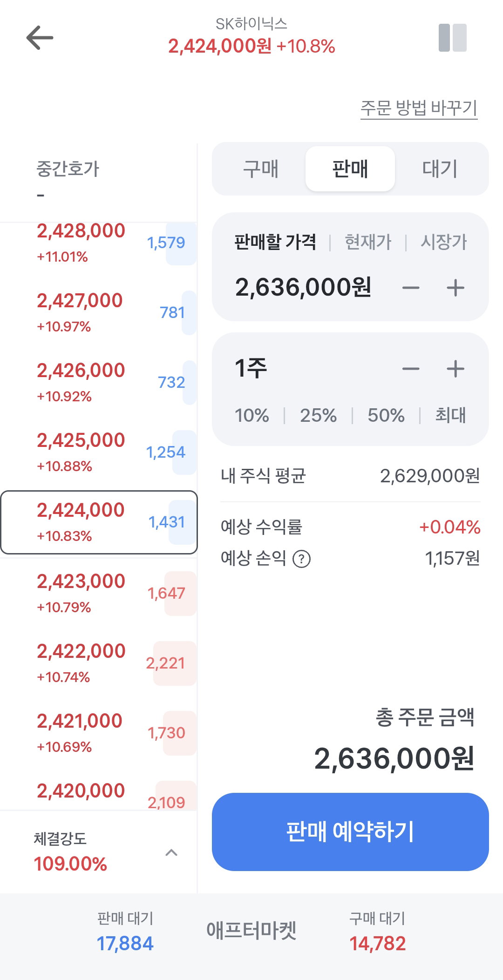Tap the 판매 예약하기 button
The image size is (503, 980).
click(x=350, y=832)
